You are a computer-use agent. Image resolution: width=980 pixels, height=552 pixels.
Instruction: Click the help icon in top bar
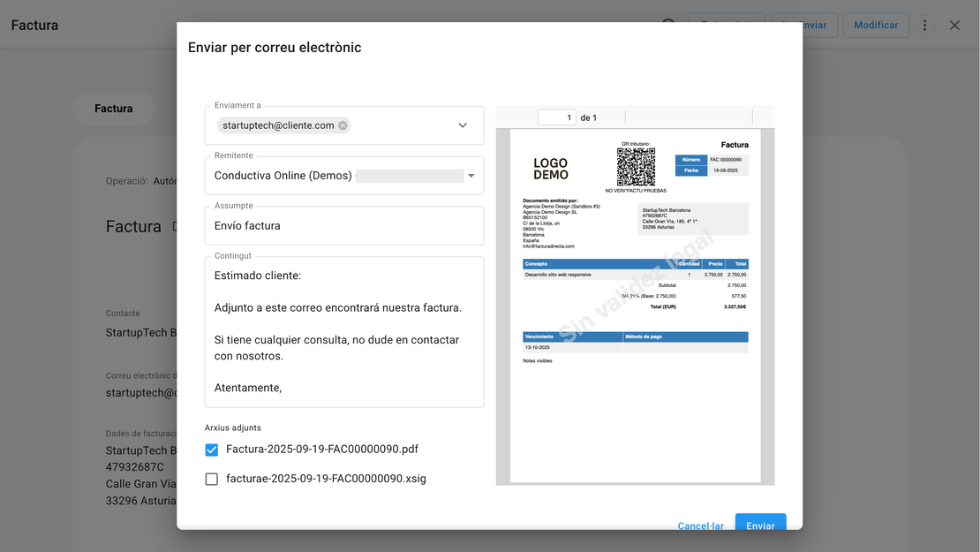668,24
